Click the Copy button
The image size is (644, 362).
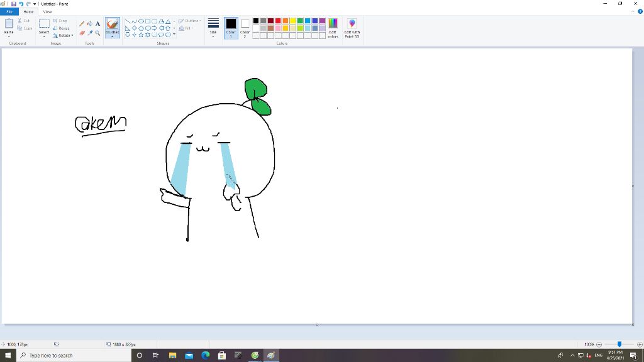pos(25,28)
